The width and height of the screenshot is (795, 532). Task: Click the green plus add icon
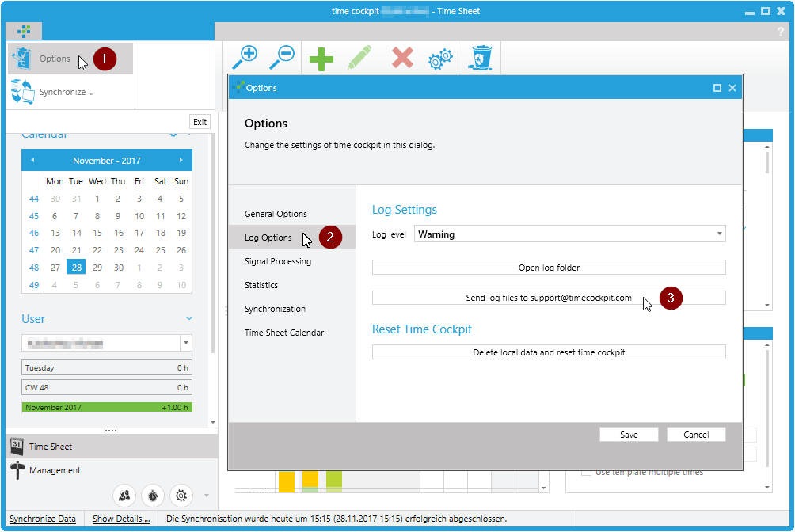(321, 59)
